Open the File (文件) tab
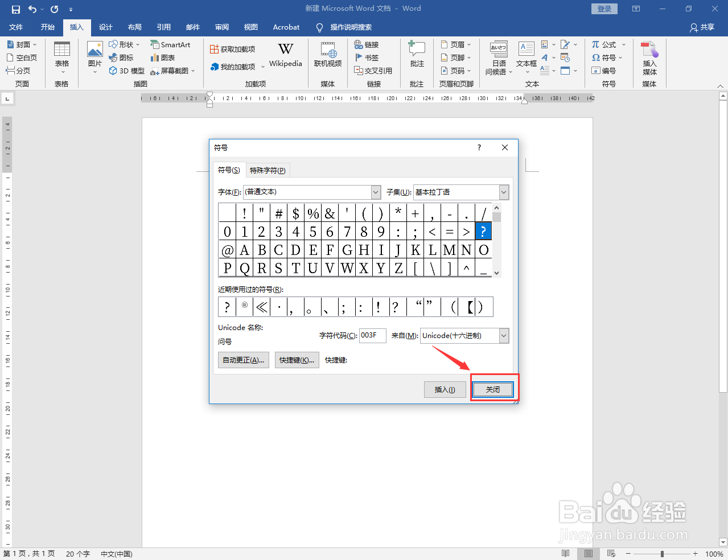 tap(16, 27)
